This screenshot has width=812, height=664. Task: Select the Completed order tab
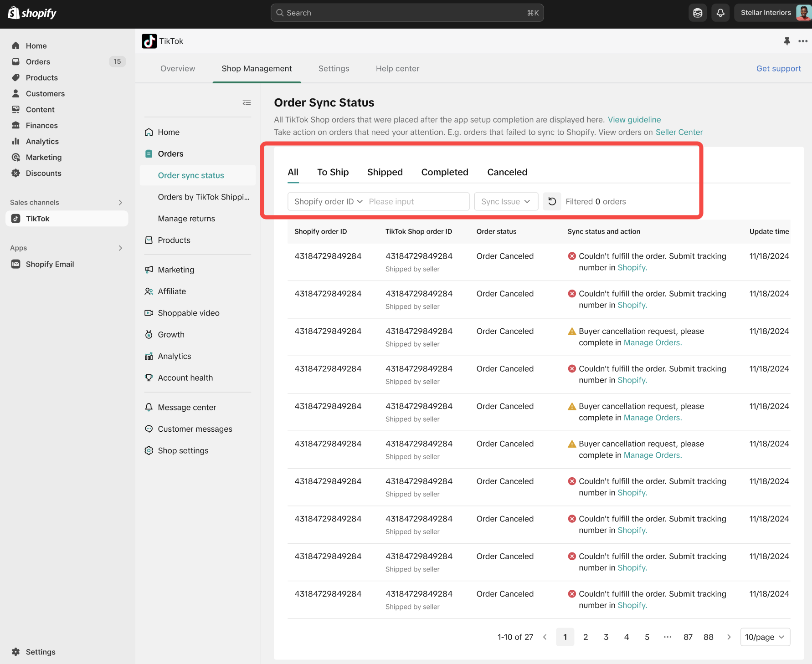click(x=445, y=172)
